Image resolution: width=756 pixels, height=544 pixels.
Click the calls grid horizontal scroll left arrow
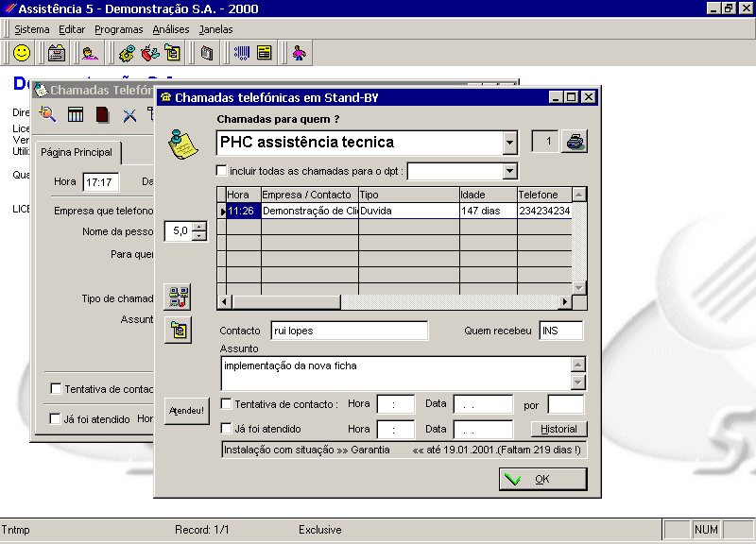[x=224, y=302]
